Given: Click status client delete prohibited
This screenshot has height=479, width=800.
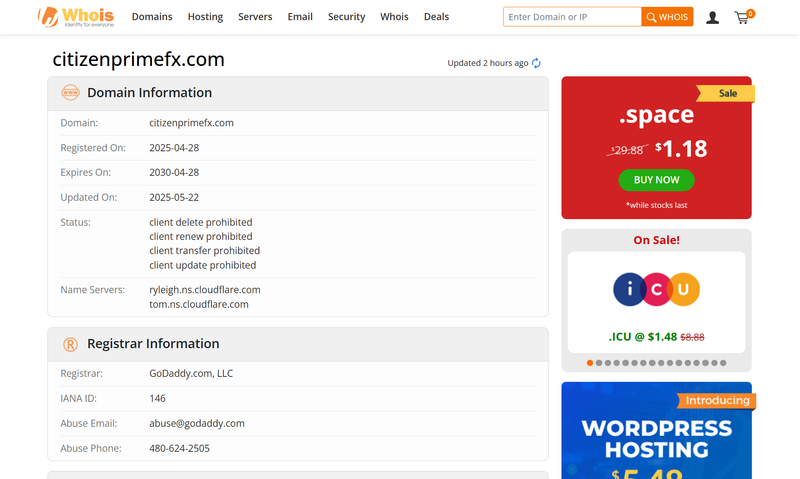Looking at the screenshot, I should coord(201,222).
